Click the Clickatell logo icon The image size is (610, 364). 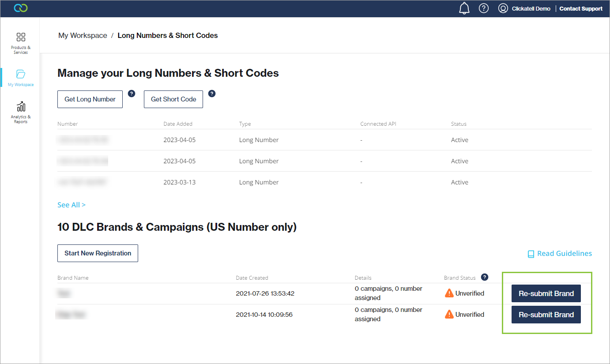click(x=21, y=8)
